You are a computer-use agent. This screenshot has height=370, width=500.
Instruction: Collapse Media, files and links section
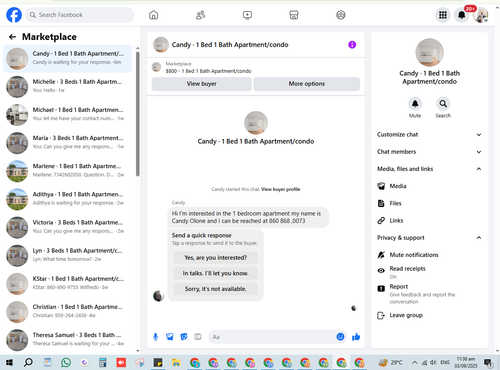coord(429,169)
